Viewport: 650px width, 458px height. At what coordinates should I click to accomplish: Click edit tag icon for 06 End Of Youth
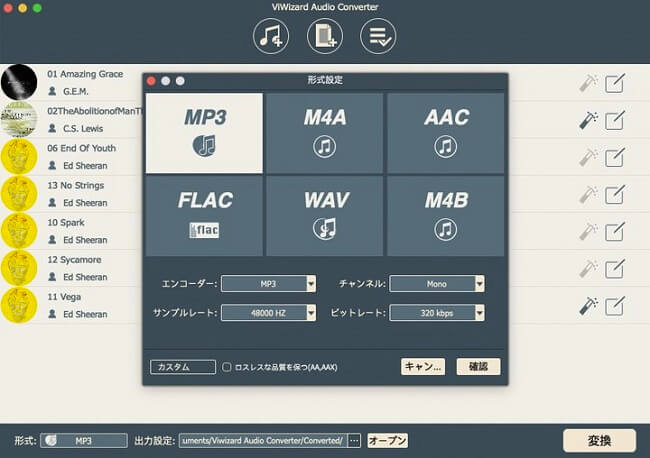[x=614, y=158]
